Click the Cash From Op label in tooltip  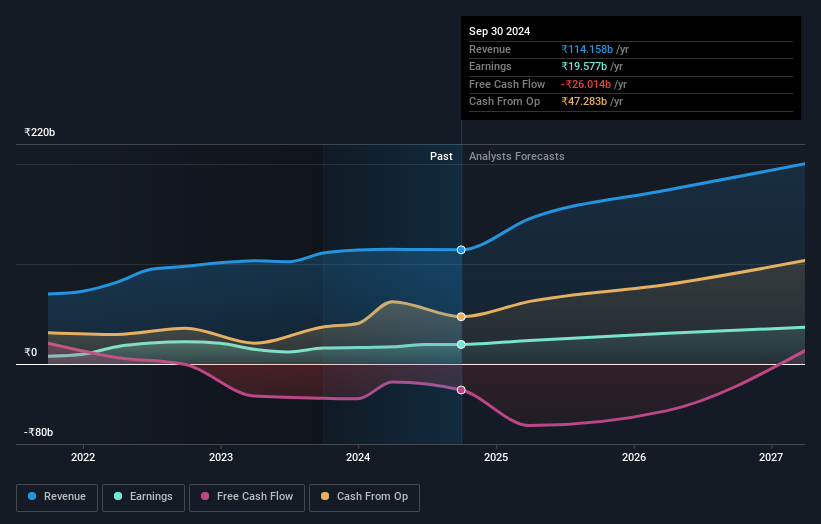504,102
